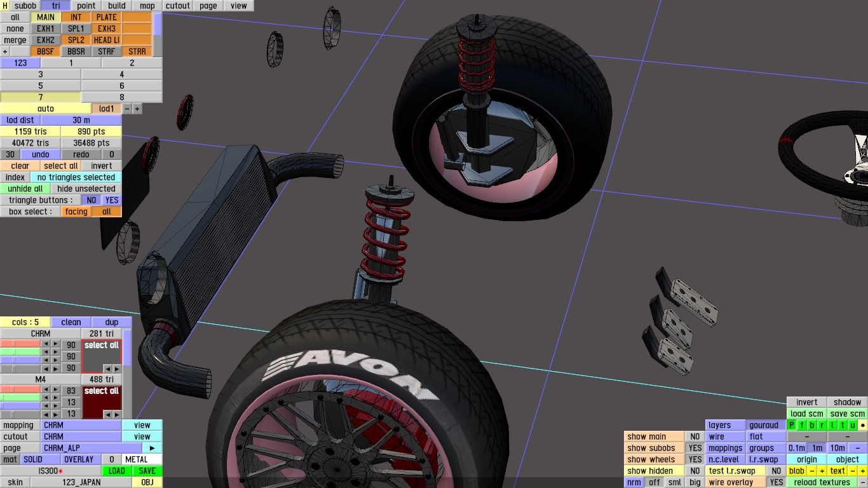Click the M4 dark red colour swatch
This screenshot has height=488, width=868.
pyautogui.click(x=102, y=402)
